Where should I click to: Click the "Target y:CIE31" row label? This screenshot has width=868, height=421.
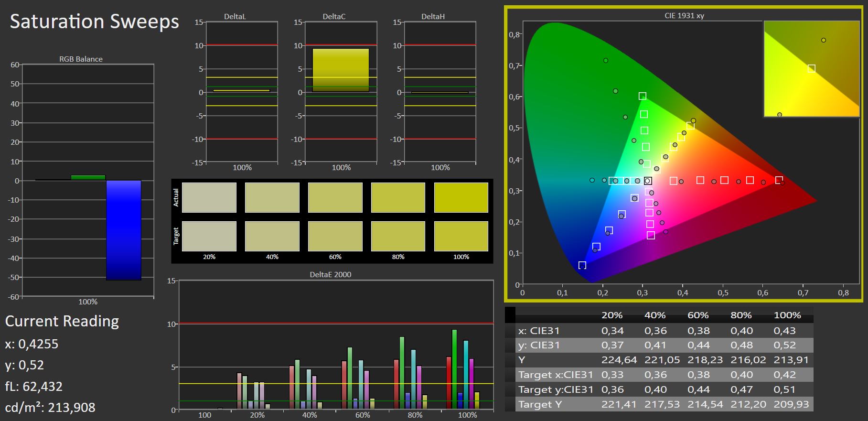coord(556,389)
